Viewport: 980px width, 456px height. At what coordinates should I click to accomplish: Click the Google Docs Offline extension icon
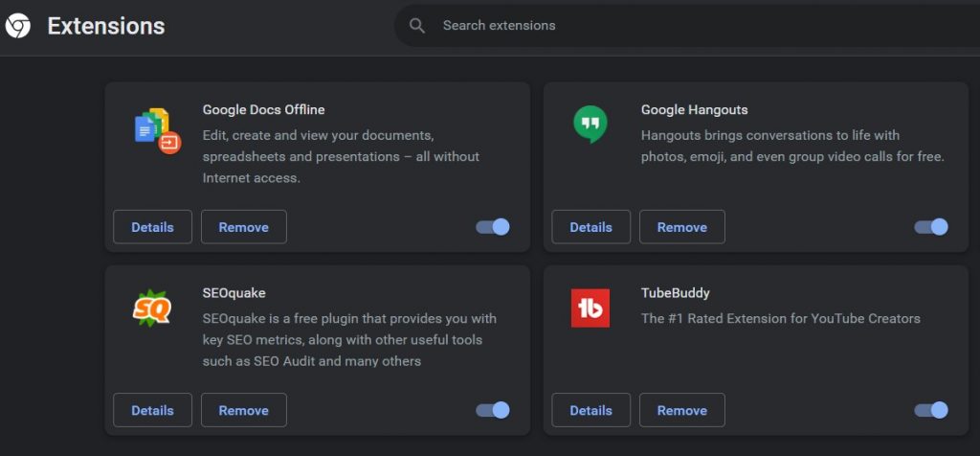(x=157, y=131)
